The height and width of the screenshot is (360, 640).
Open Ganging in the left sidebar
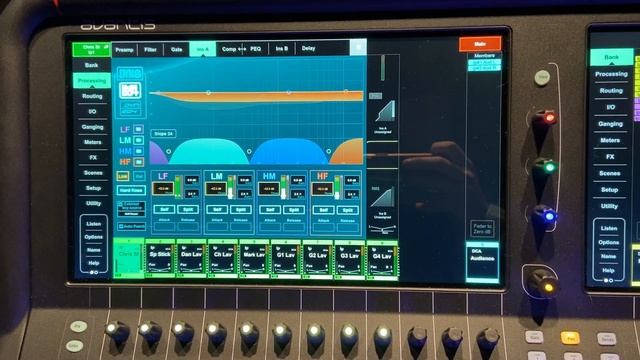tap(92, 127)
